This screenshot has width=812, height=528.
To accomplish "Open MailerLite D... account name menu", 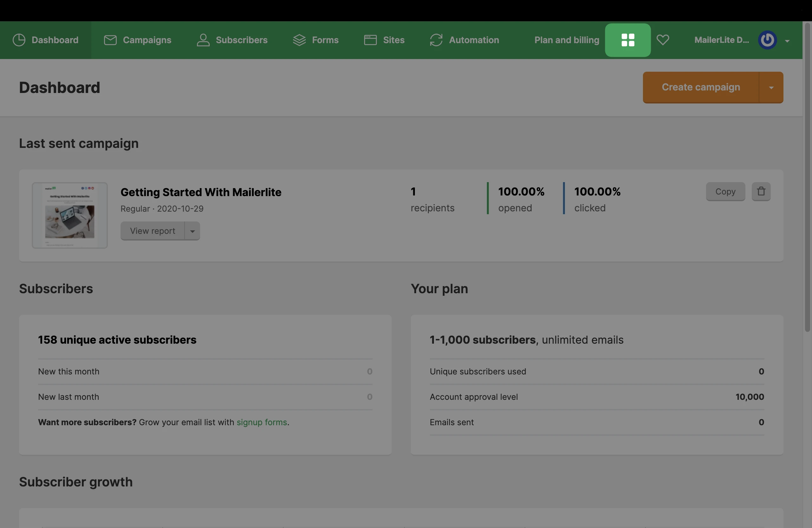I will click(x=722, y=40).
